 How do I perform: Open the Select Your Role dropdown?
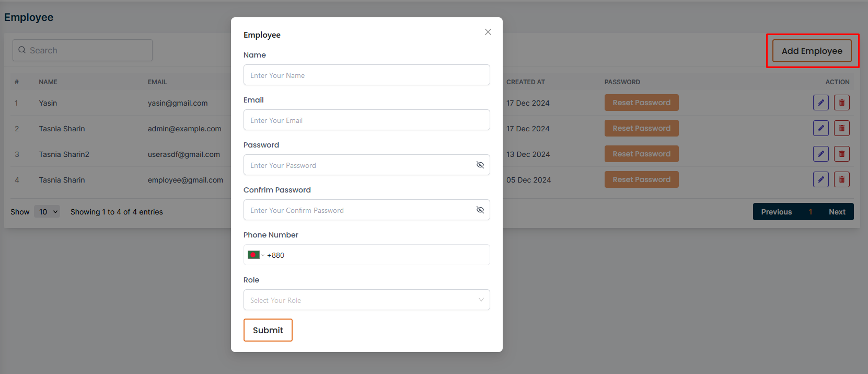pyautogui.click(x=366, y=300)
